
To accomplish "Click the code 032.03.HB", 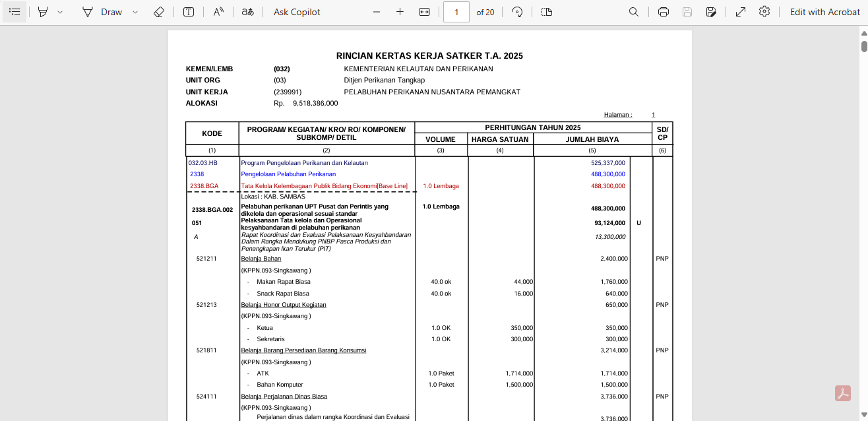I will 202,163.
